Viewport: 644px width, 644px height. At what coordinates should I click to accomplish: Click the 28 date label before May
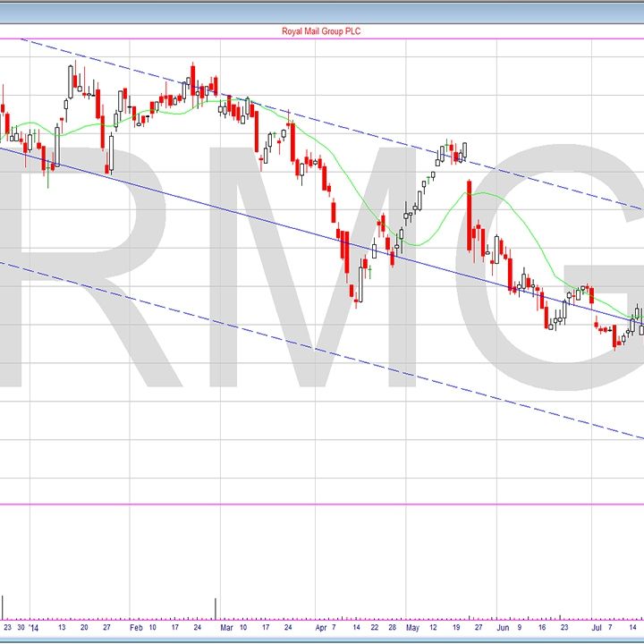(393, 627)
